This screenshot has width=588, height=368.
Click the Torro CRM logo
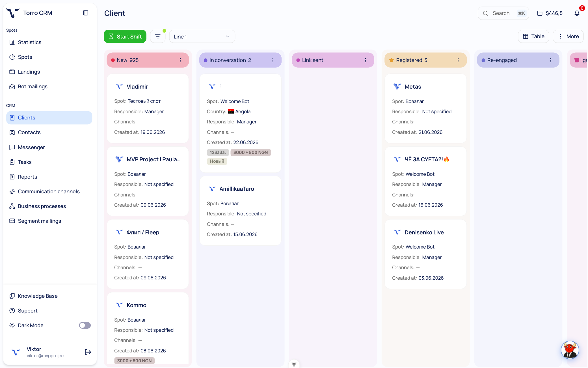tap(13, 13)
